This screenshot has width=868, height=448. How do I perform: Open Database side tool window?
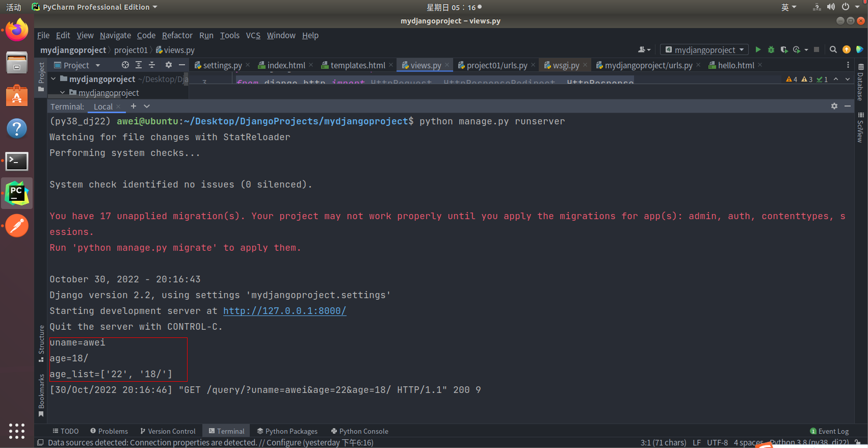860,82
